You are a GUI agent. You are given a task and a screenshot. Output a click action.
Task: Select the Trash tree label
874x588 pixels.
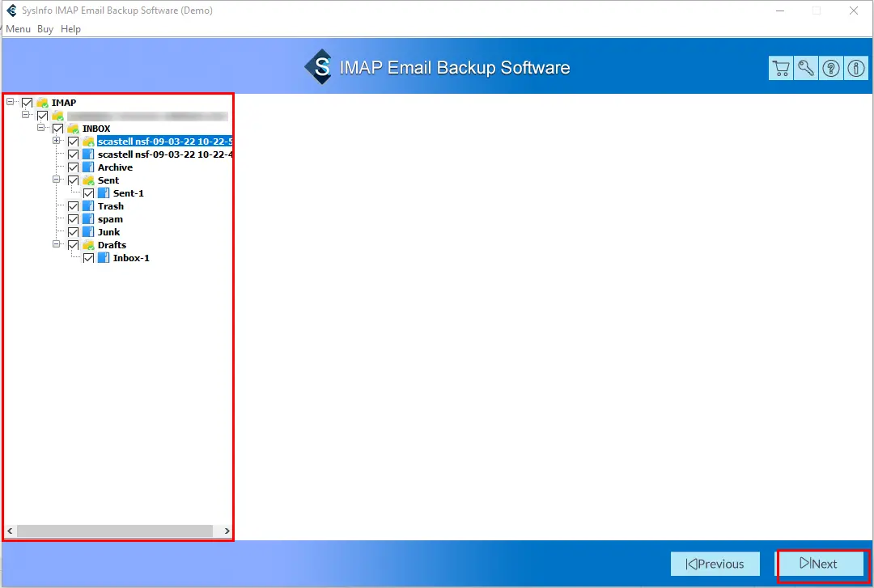111,206
